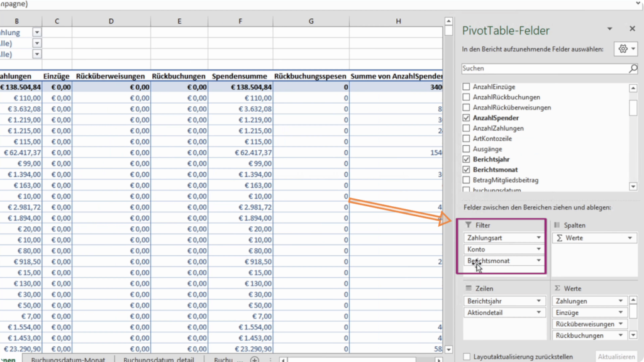Image resolution: width=644 pixels, height=362 pixels.
Task: Open Berichtsjahr dropdown in Zeilen area
Action: click(x=538, y=301)
